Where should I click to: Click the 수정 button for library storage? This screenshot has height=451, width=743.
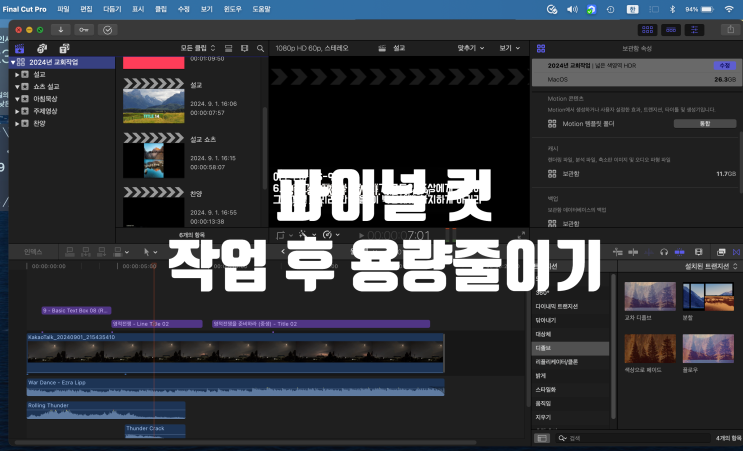pos(725,65)
